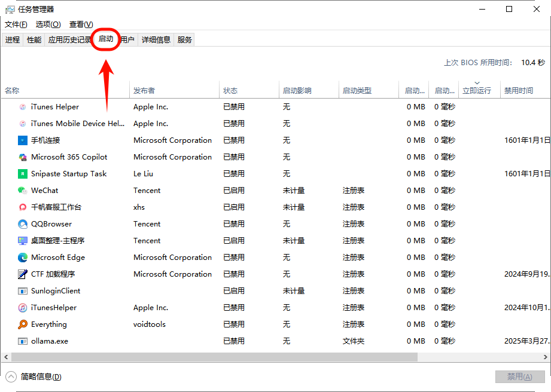This screenshot has height=392, width=551.
Task: Select the 启动 tab
Action: pos(106,39)
